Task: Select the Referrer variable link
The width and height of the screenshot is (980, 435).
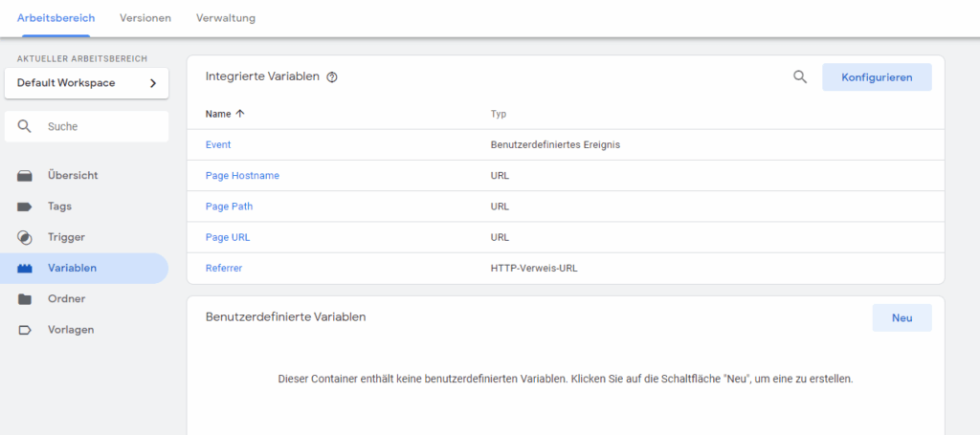Action: 224,269
